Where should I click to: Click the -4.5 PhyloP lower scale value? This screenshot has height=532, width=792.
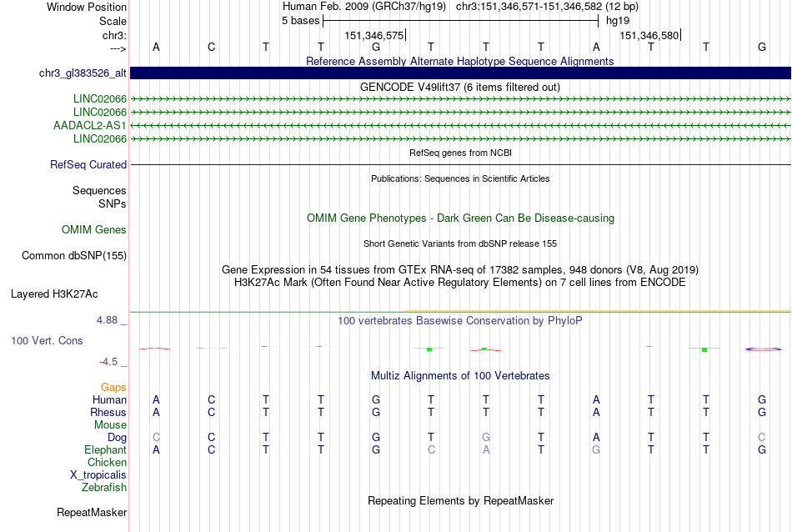(108, 362)
